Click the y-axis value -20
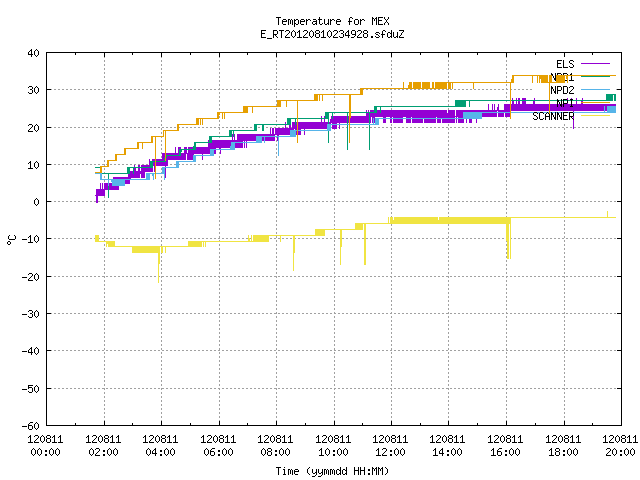640x480 pixels. coord(31,277)
